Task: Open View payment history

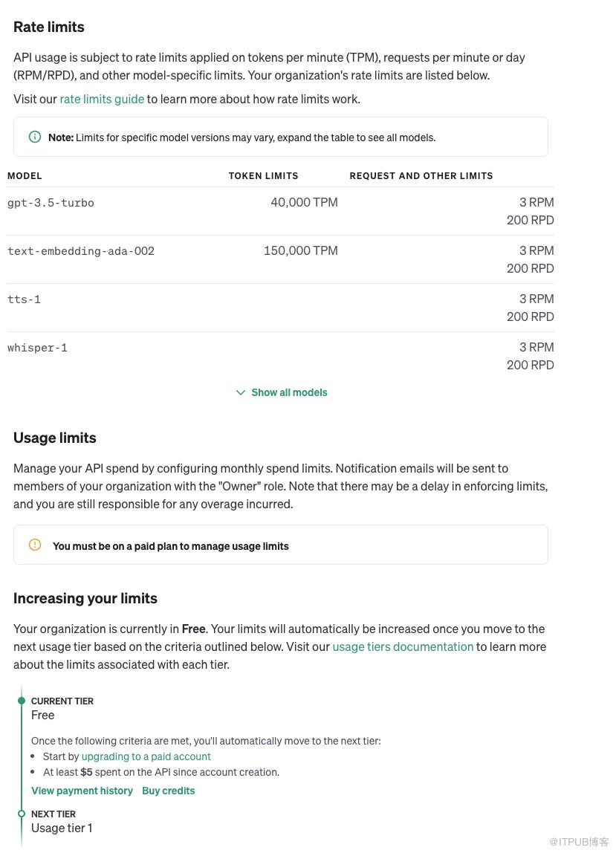Action: (x=82, y=791)
